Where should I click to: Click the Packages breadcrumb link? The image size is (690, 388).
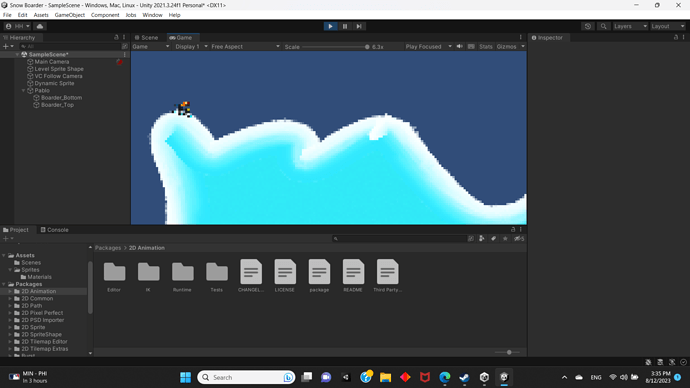[x=108, y=248]
